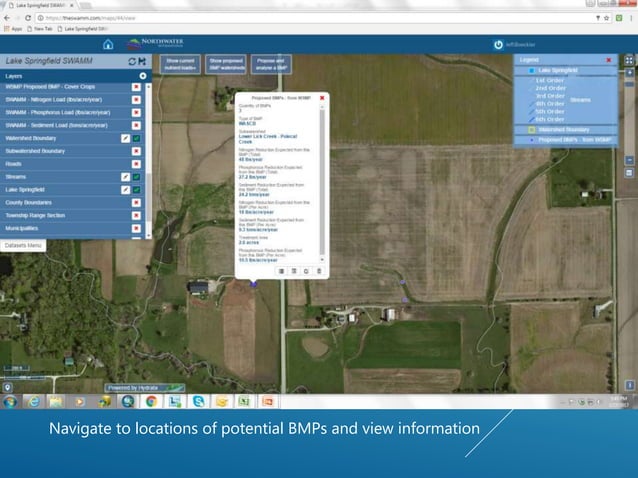Turn on the County Boundaries layer
Viewport: 638px width, 478px height.
[136, 202]
